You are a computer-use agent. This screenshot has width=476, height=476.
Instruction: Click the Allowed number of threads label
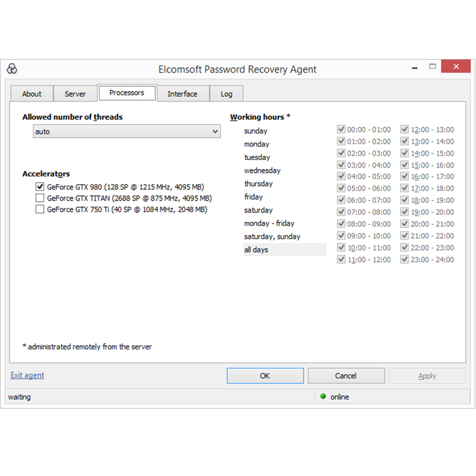tap(73, 117)
